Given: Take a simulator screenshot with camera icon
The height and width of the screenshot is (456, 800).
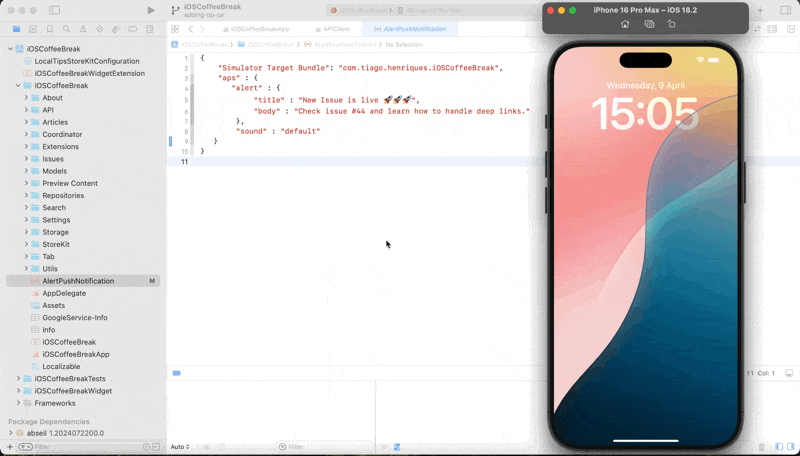Looking at the screenshot, I should click(x=649, y=24).
